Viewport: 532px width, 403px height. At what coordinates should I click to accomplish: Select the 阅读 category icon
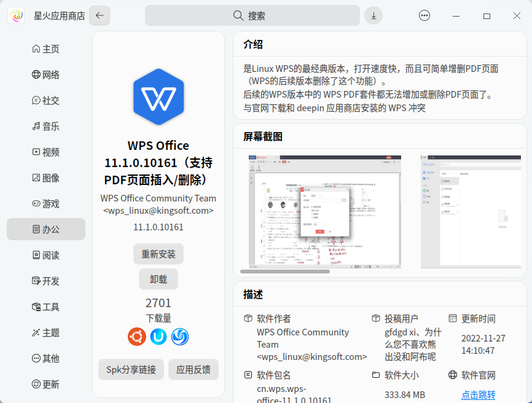click(x=45, y=255)
